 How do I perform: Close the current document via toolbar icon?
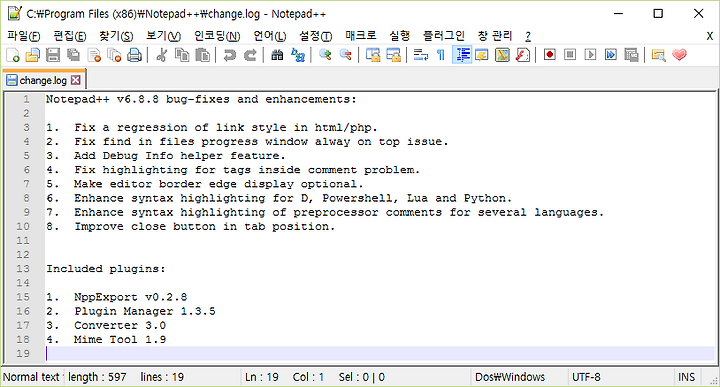click(x=94, y=55)
